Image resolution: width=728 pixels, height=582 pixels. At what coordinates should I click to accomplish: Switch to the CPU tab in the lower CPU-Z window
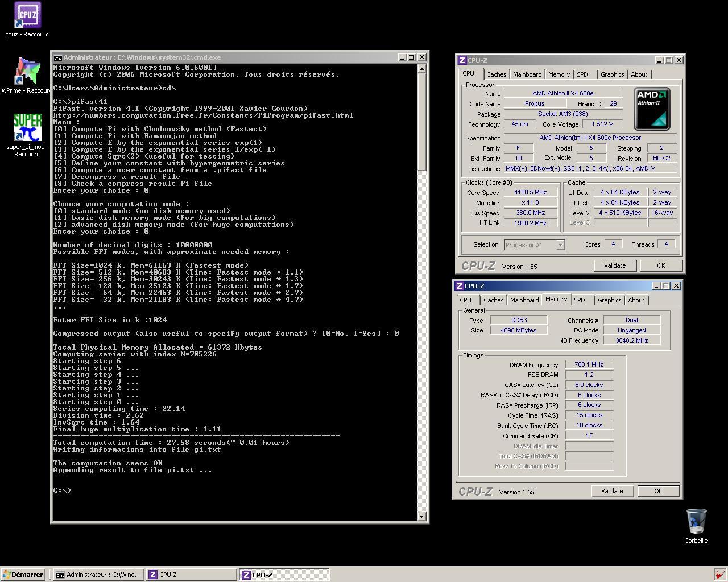pos(466,300)
